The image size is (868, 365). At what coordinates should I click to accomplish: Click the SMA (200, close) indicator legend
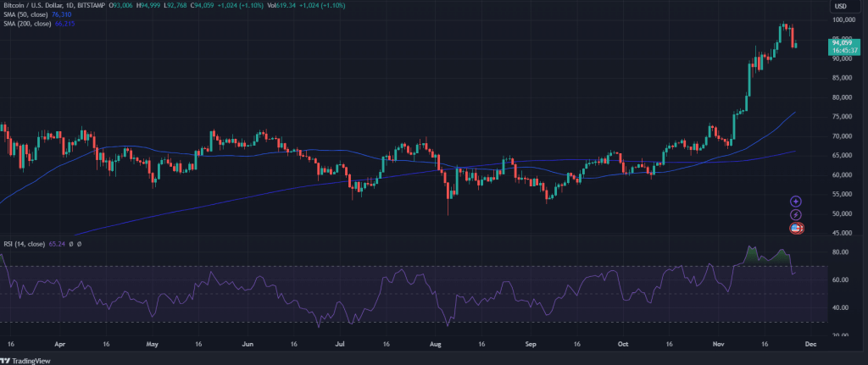coord(27,25)
